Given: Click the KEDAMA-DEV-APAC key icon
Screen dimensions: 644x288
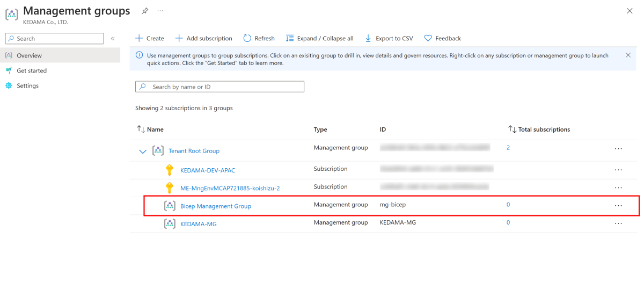Looking at the screenshot, I should coord(170,170).
